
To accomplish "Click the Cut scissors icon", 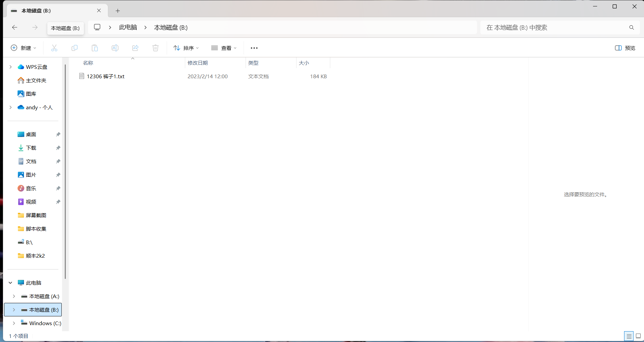I will [x=54, y=48].
